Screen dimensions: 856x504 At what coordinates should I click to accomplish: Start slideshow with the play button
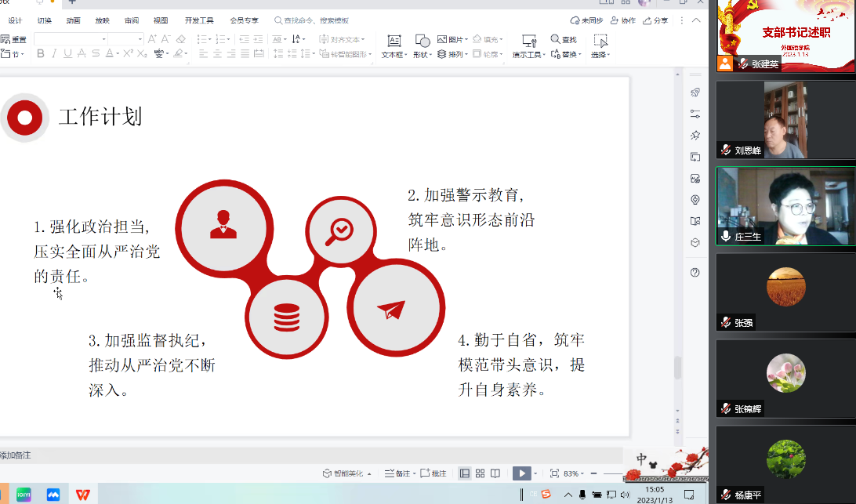[x=520, y=473]
